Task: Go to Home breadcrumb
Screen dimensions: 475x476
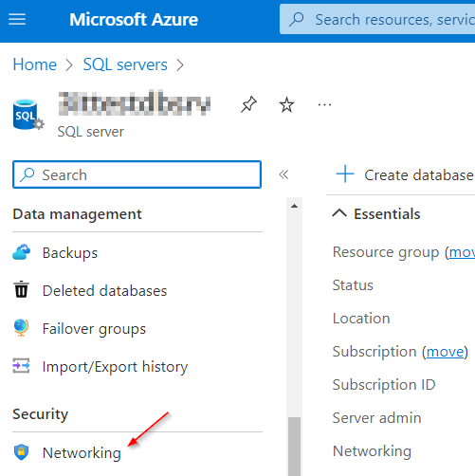Action: click(35, 64)
